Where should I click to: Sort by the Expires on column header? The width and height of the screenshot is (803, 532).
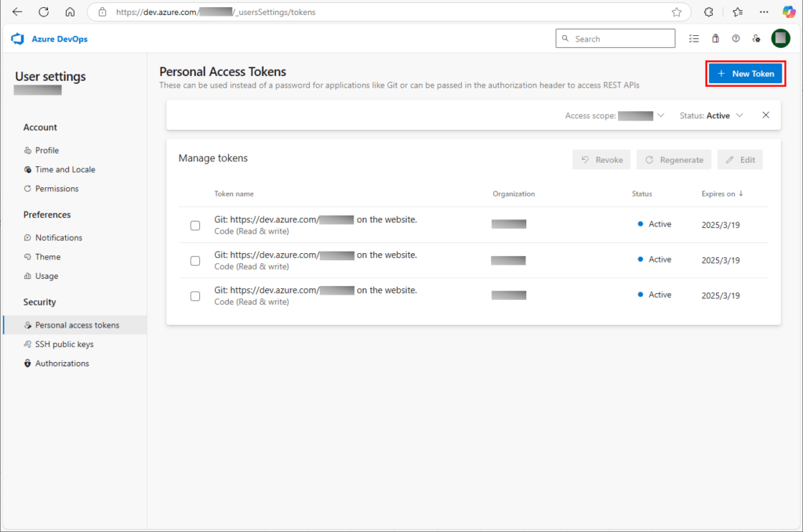click(721, 194)
